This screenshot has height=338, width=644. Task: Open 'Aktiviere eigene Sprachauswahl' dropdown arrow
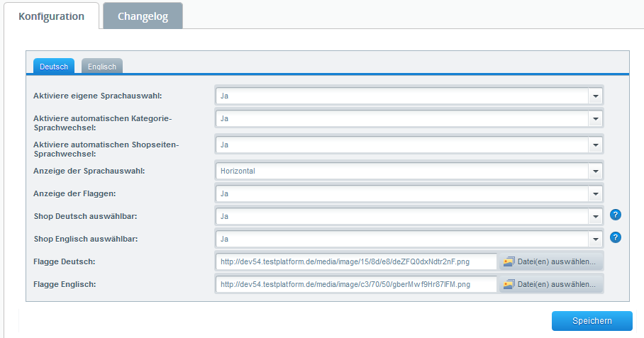click(x=595, y=96)
